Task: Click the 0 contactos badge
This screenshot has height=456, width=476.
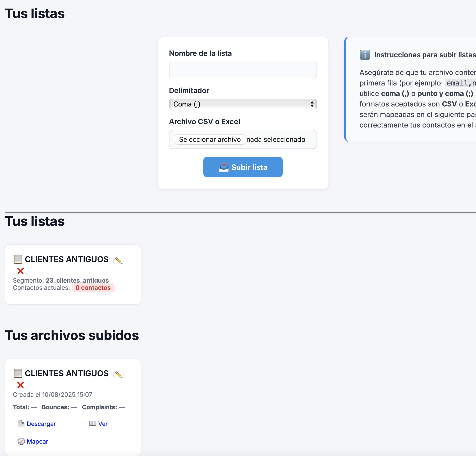Action: [x=93, y=288]
